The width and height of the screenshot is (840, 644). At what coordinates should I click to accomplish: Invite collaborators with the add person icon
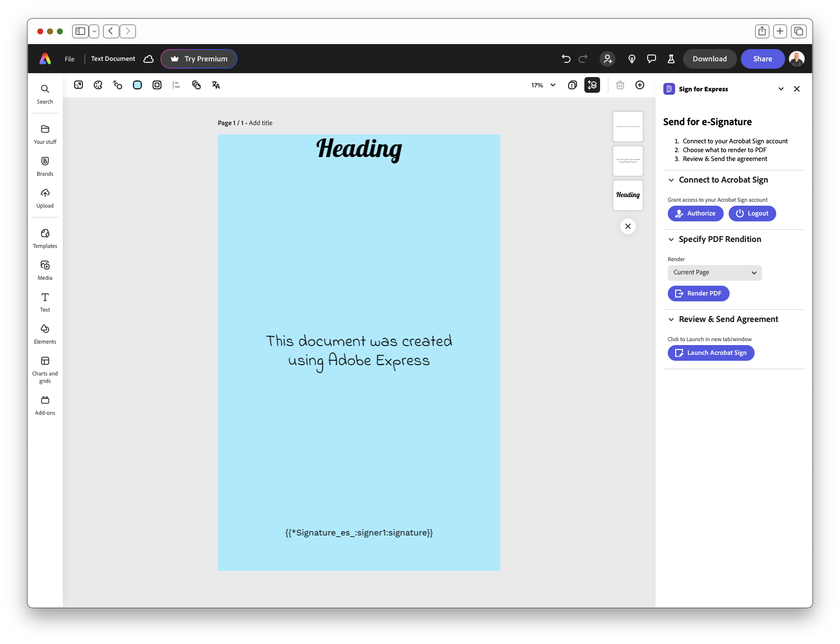tap(607, 59)
